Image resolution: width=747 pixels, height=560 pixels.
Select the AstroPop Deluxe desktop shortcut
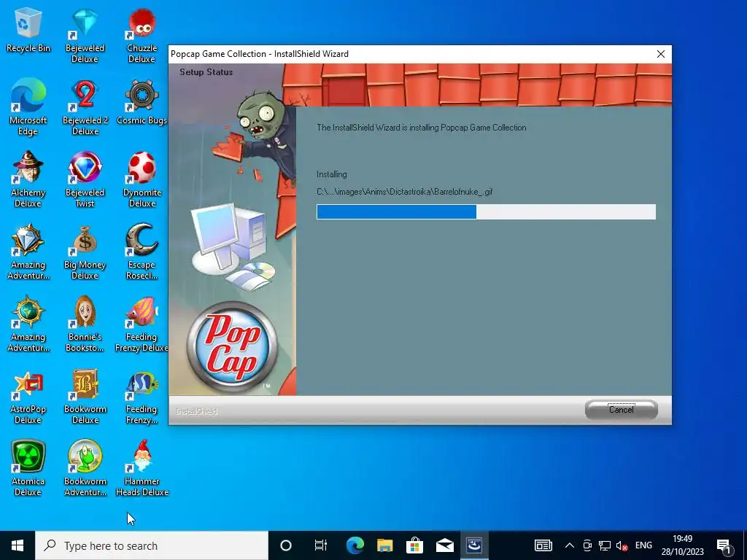pyautogui.click(x=28, y=397)
